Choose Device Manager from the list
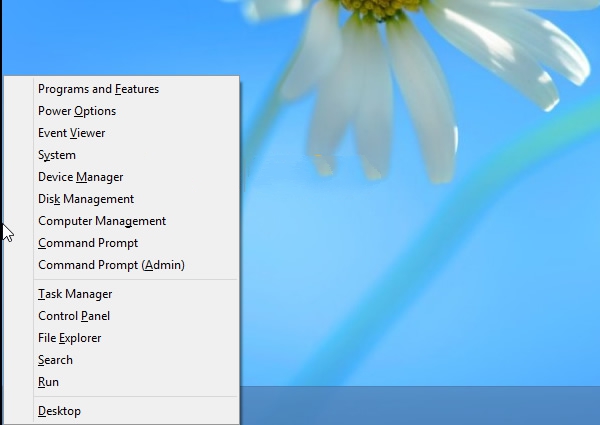Screen dimensions: 600x425 point(80,177)
